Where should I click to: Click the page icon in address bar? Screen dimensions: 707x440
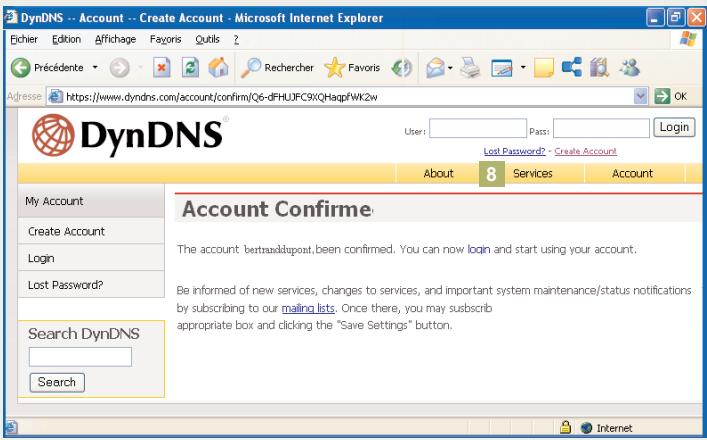click(x=55, y=96)
